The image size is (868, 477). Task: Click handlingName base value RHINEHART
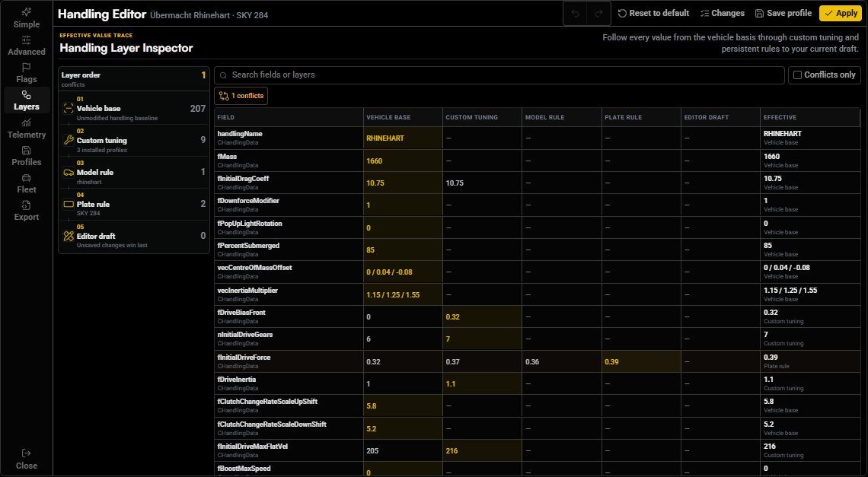(385, 138)
